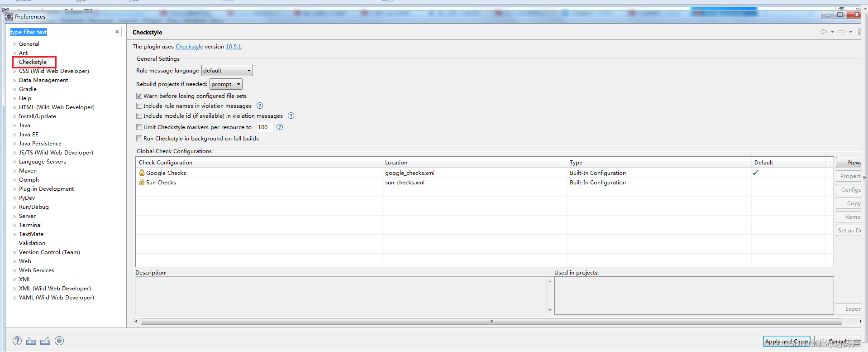Click the import preferences icon
868x352 pixels.
pos(31,341)
